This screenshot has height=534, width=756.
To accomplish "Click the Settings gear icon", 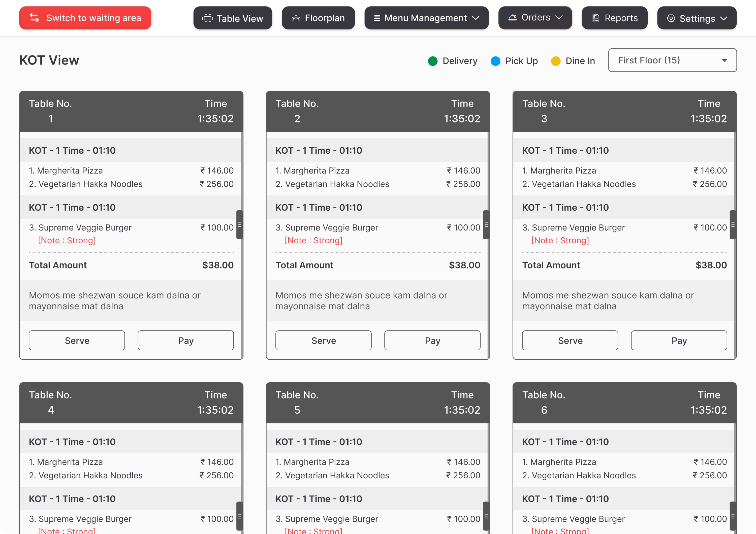I will [x=671, y=18].
